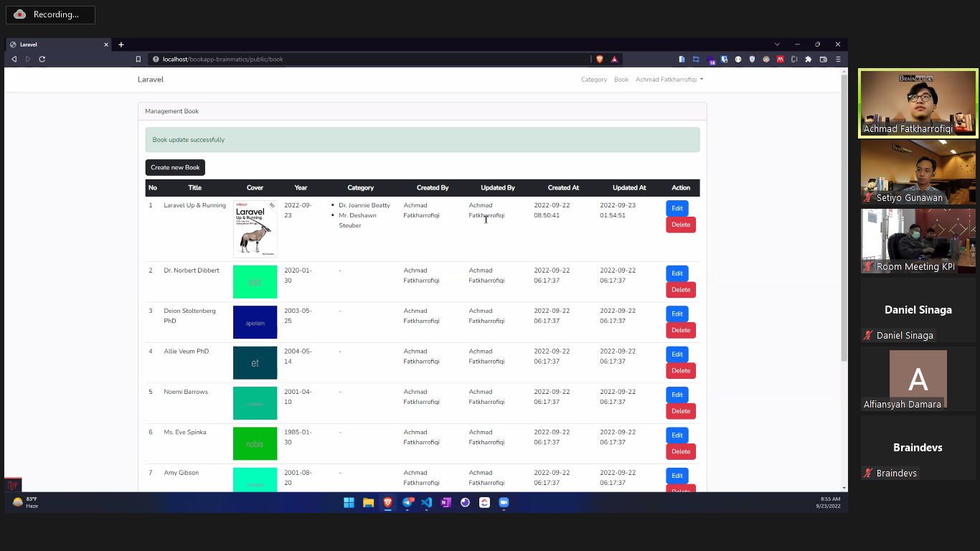Screen dimensions: 980x551
Task: Open the browser extensions puzzle icon
Action: [809, 59]
